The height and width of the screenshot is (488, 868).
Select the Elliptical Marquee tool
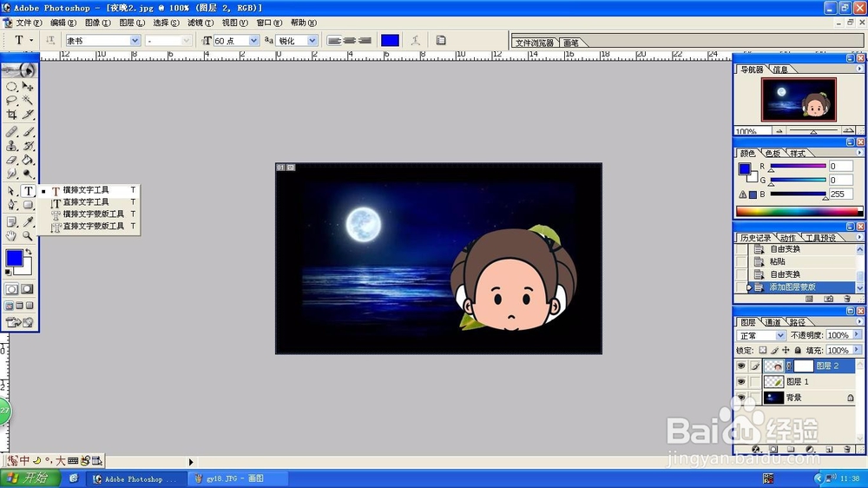click(11, 87)
